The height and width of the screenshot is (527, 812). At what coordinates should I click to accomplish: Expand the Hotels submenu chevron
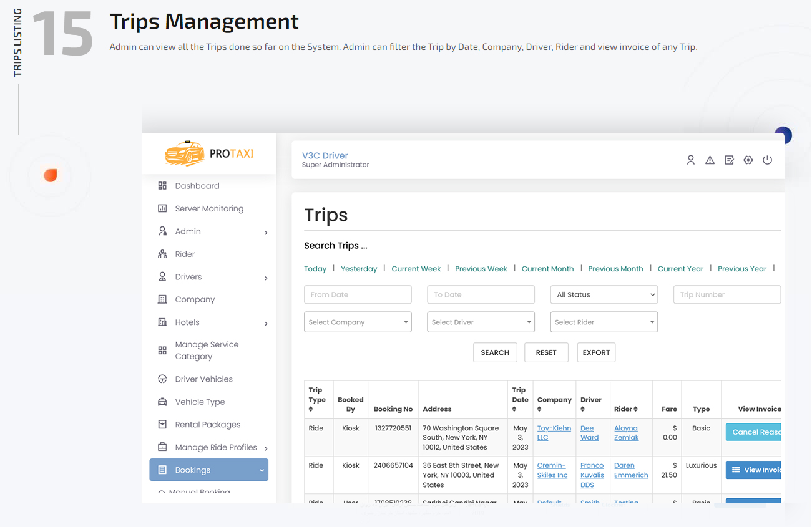tap(266, 324)
